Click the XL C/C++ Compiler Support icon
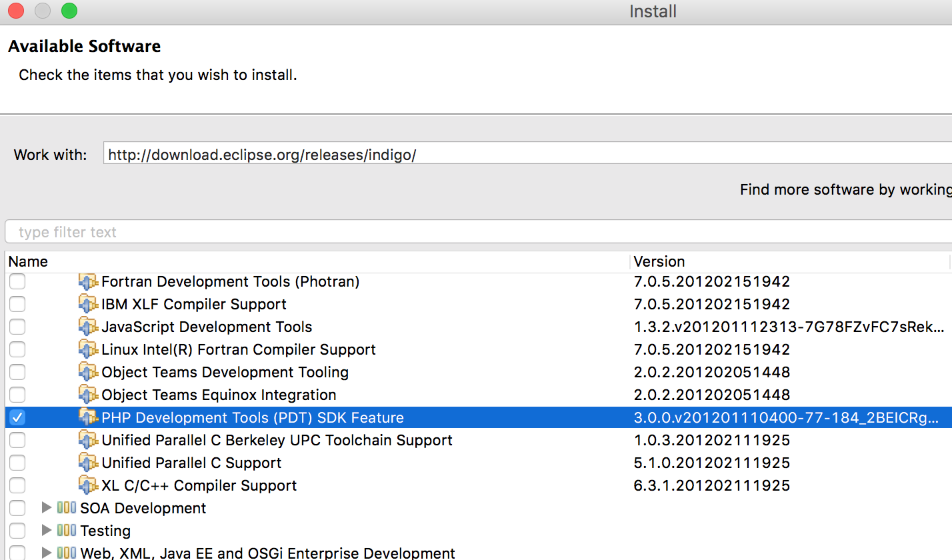The height and width of the screenshot is (560, 952). (x=88, y=486)
